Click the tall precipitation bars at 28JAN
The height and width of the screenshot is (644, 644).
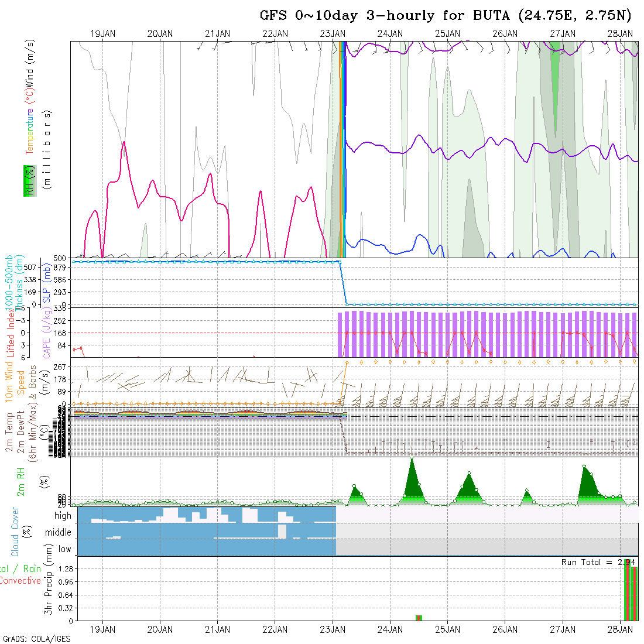[630, 591]
